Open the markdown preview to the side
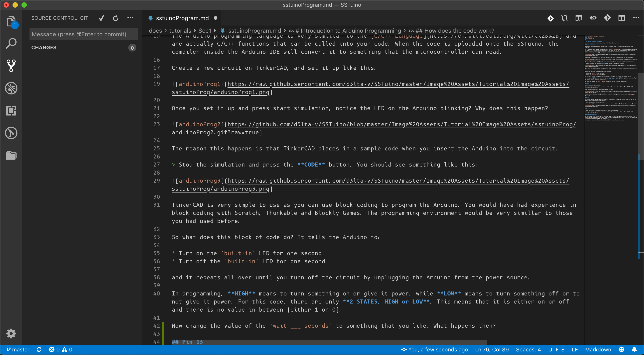Screen dimensions: 644x355 pos(578,18)
